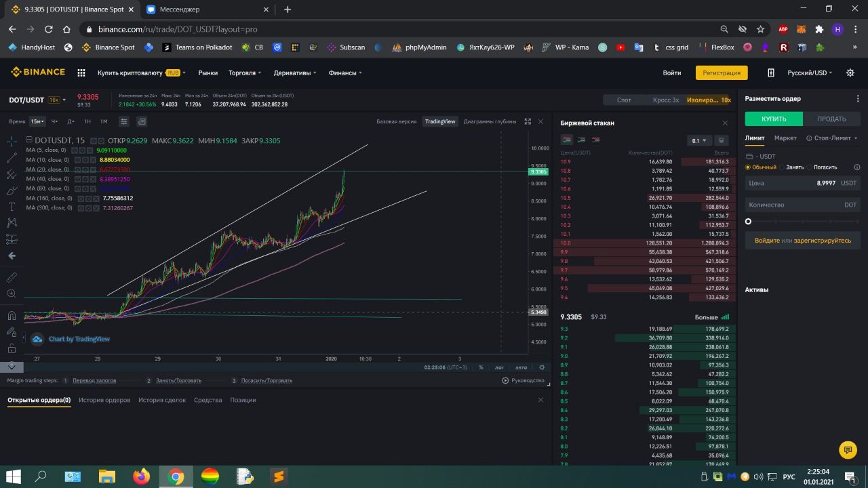Open the site settings gear in header
Image resolution: width=868 pixels, height=488 pixels.
pyautogui.click(x=849, y=73)
